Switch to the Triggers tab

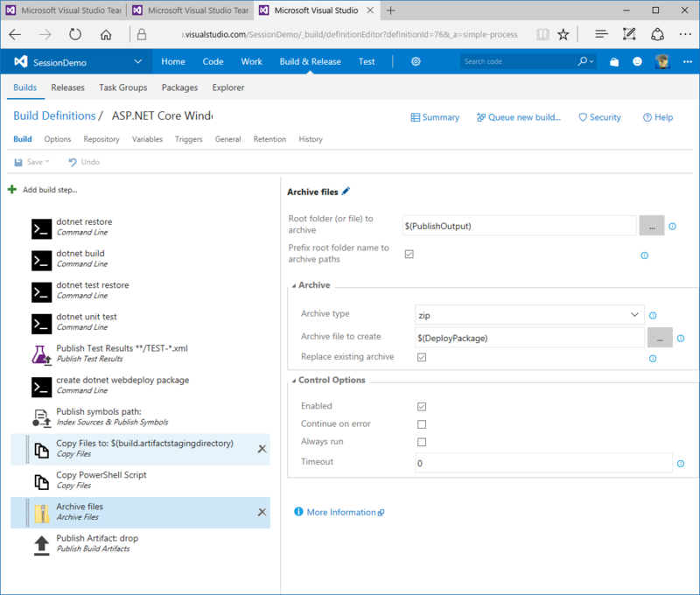[189, 139]
